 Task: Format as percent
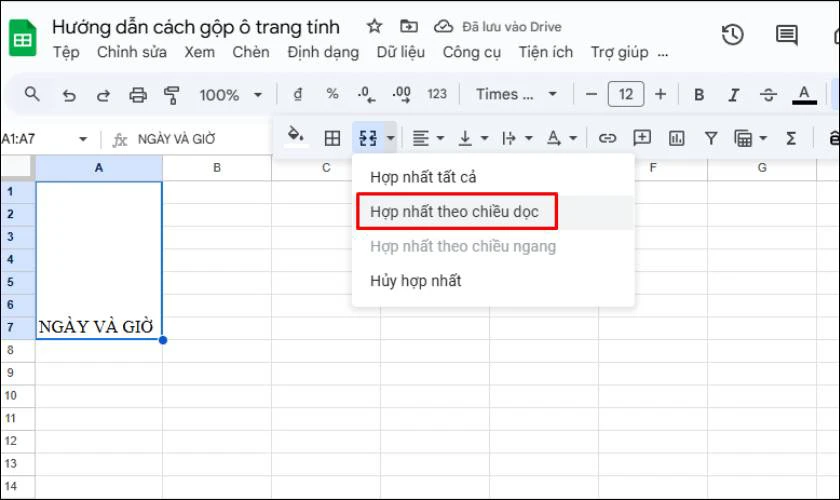(332, 94)
